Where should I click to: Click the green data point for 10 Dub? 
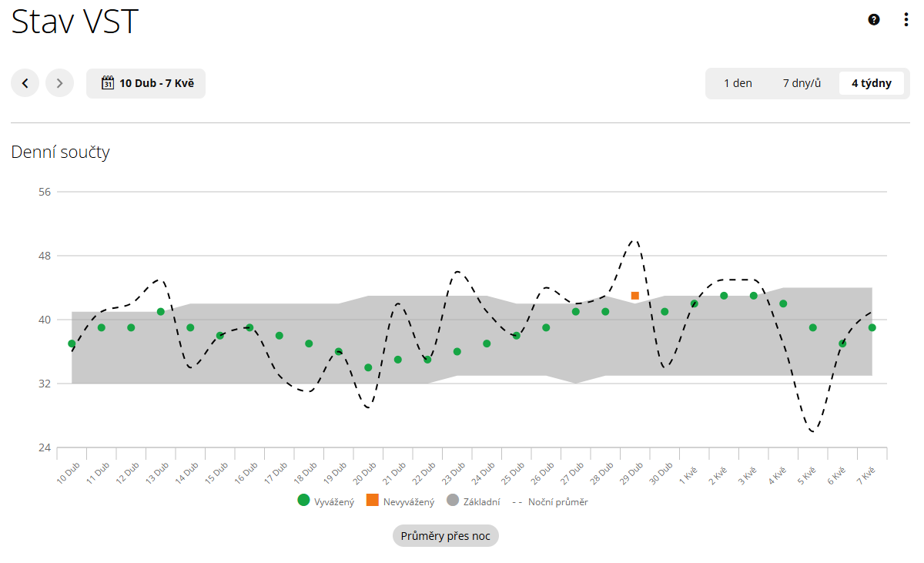[72, 343]
